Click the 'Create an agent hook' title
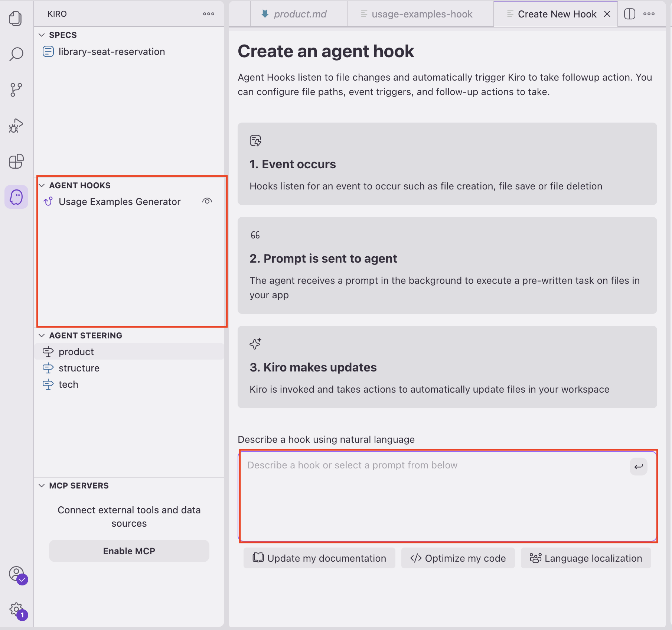 [326, 51]
